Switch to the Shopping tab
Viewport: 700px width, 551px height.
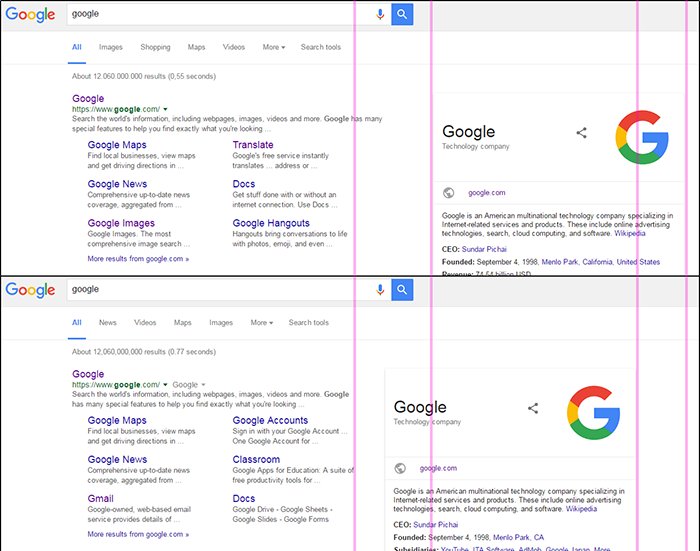click(155, 47)
